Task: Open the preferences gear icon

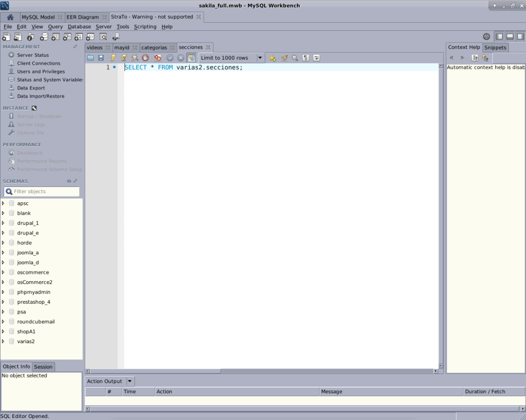Action: click(487, 37)
